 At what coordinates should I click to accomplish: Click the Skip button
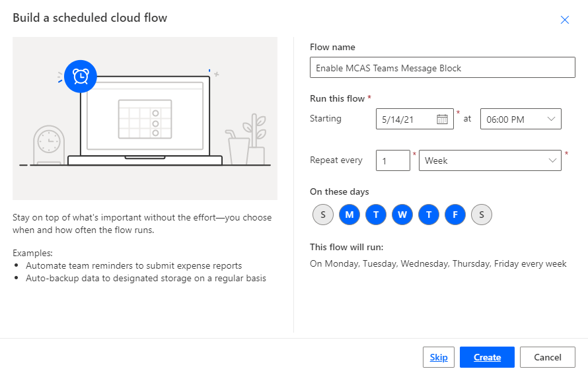click(439, 357)
